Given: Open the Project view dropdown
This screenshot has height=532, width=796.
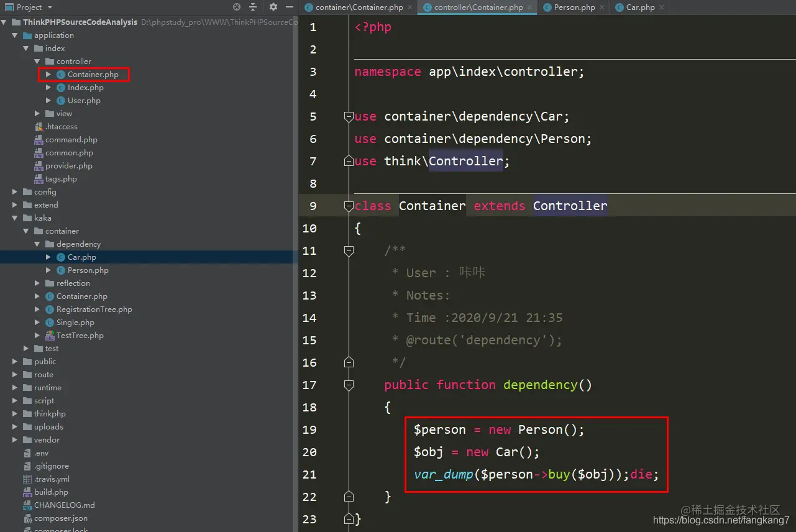Looking at the screenshot, I should click(49, 7).
